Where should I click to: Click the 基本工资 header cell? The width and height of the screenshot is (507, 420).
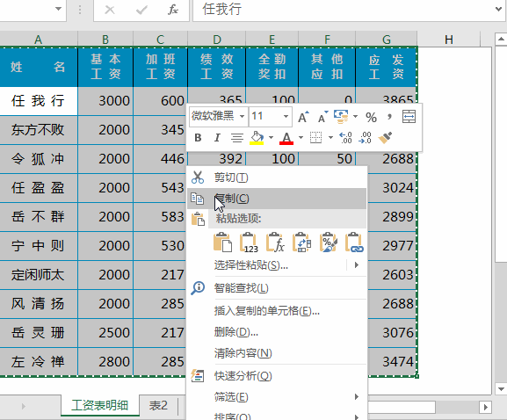[x=105, y=68]
